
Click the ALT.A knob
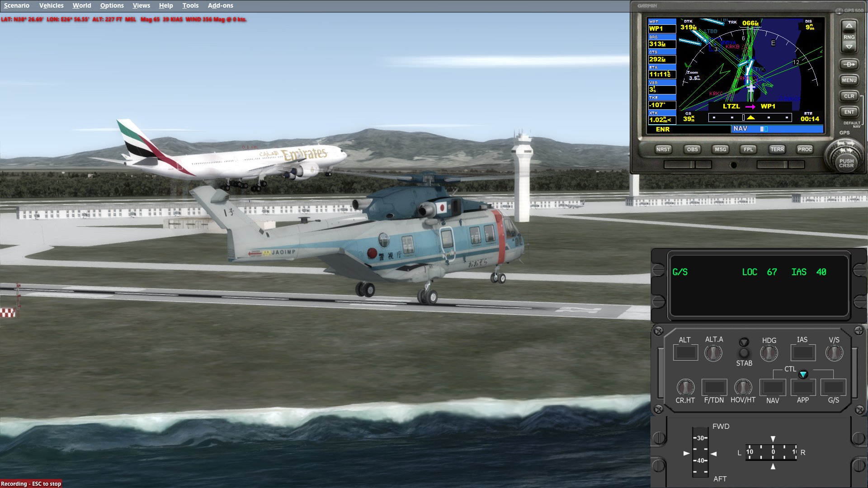(x=713, y=353)
